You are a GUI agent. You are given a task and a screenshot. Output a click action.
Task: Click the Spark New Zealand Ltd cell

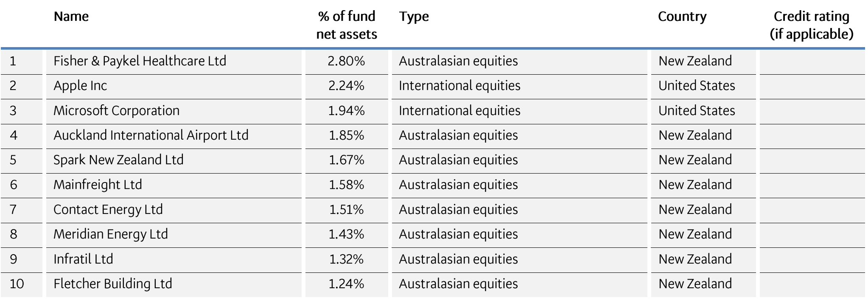(118, 160)
